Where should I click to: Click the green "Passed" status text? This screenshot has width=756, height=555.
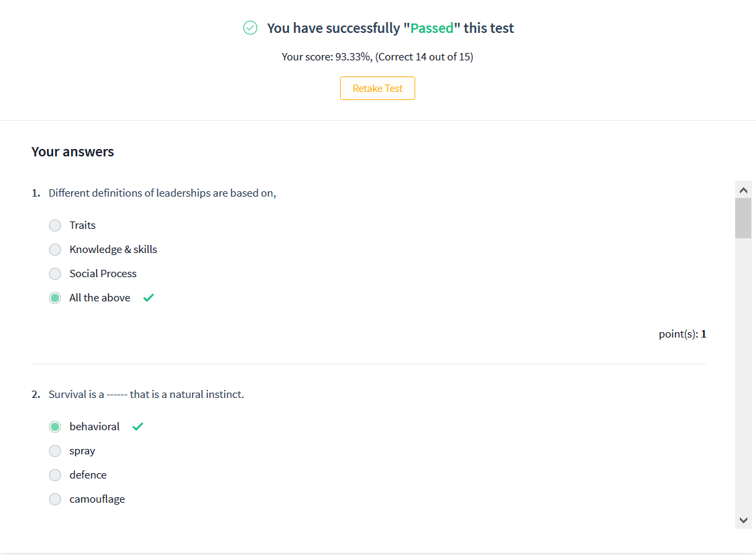point(432,28)
